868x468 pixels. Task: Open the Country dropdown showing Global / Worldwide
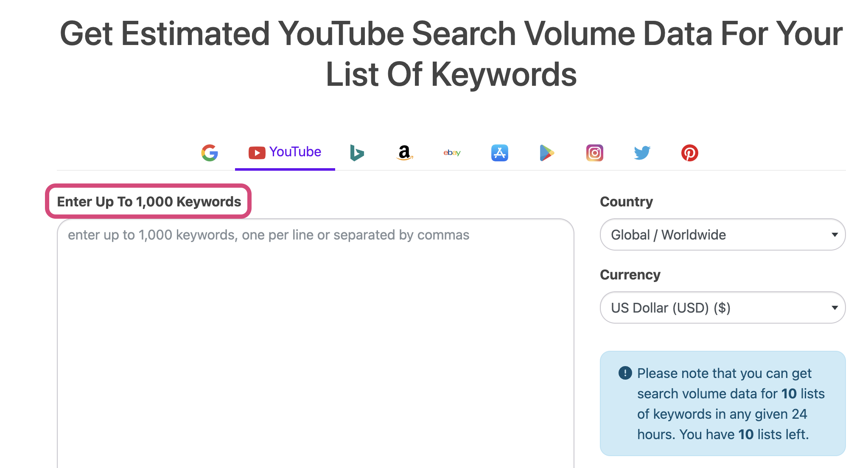click(722, 234)
